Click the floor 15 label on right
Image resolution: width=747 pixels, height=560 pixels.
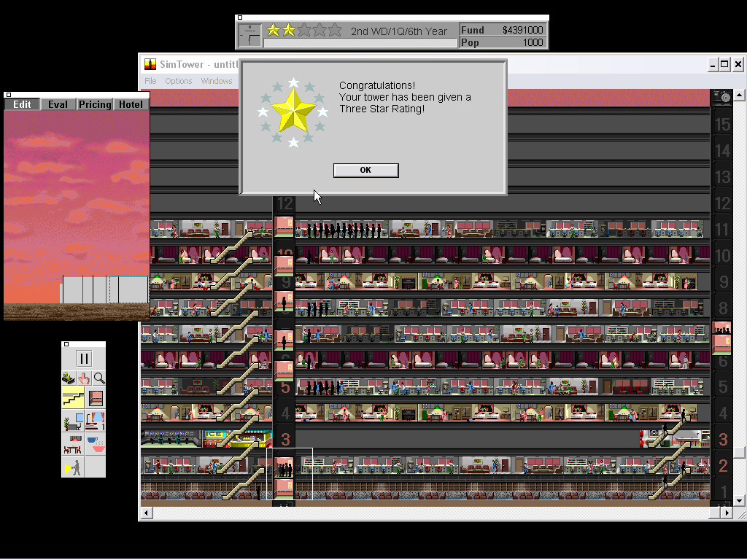723,125
